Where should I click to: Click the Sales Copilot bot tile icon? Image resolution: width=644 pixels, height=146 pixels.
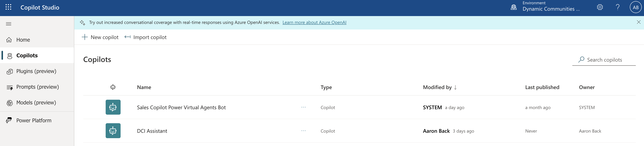[x=113, y=107]
